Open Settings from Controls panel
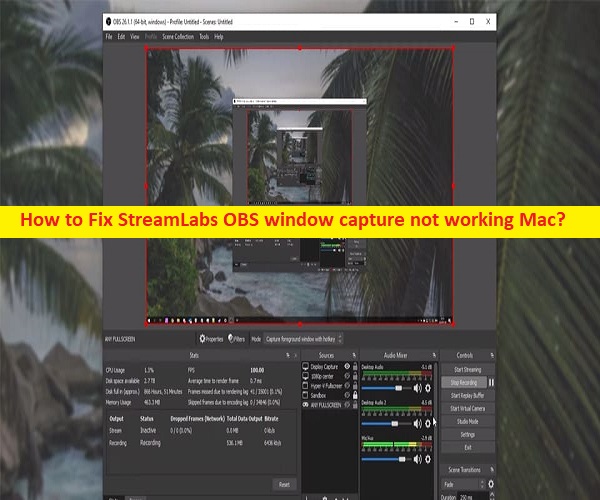600x500 pixels. coord(468,434)
